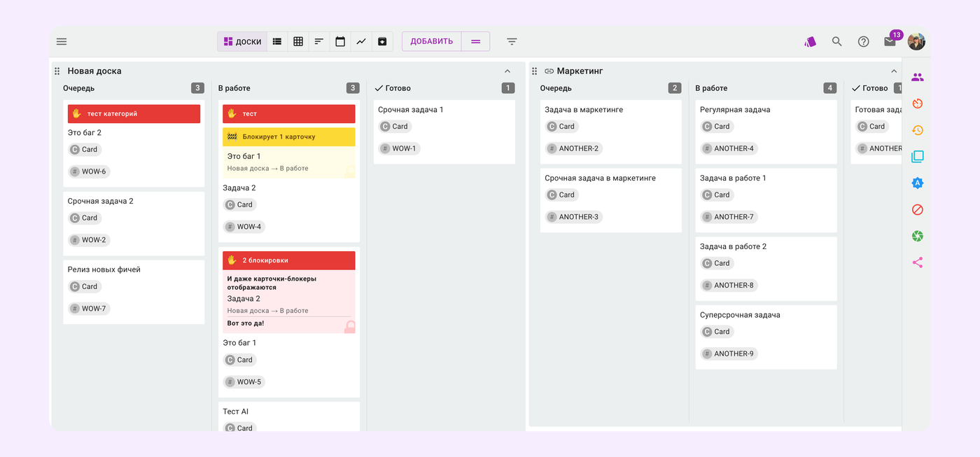Open the filter options icon

coord(512,42)
